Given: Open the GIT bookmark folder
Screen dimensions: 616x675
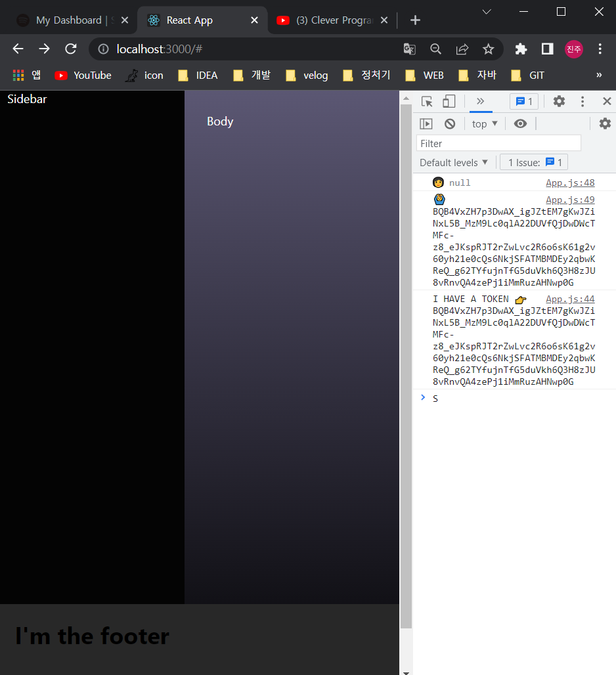Looking at the screenshot, I should click(528, 76).
